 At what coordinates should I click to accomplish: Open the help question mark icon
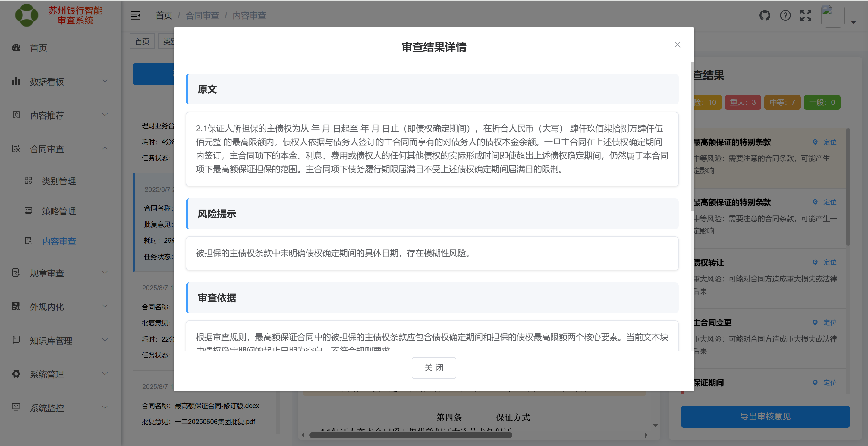pos(785,15)
